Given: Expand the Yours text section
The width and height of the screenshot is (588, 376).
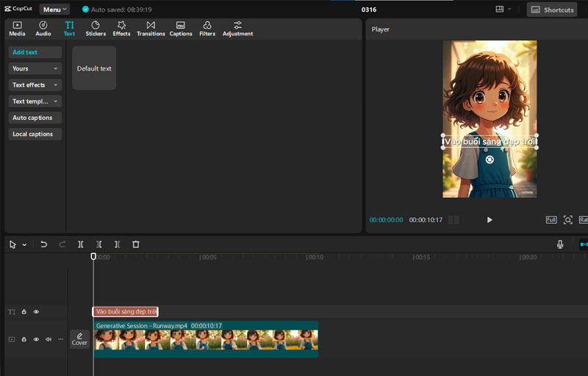Looking at the screenshot, I should (x=35, y=68).
